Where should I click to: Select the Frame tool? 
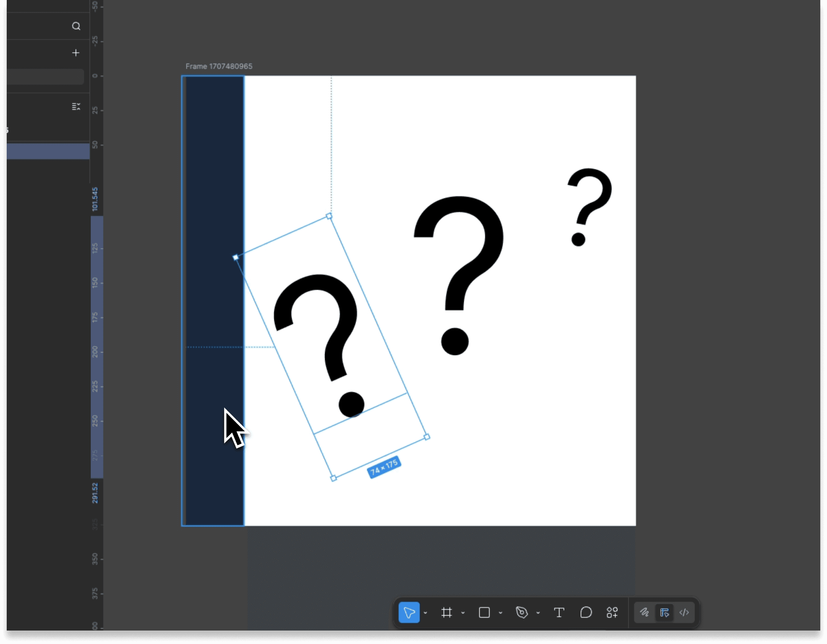pyautogui.click(x=446, y=612)
